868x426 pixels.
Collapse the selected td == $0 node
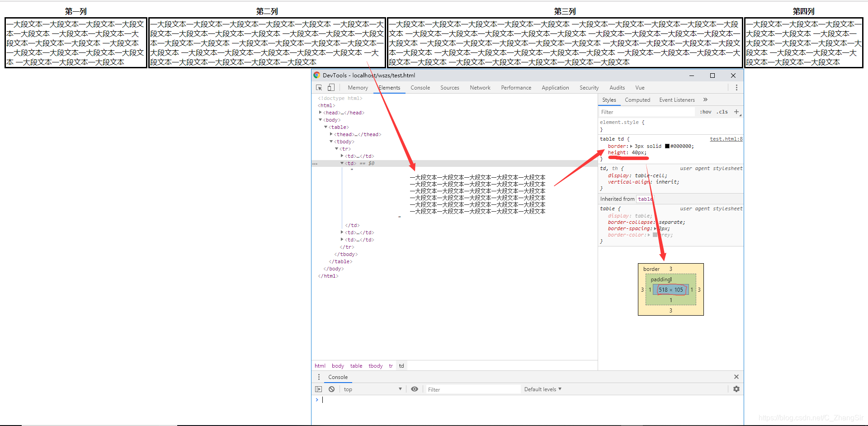tap(342, 163)
